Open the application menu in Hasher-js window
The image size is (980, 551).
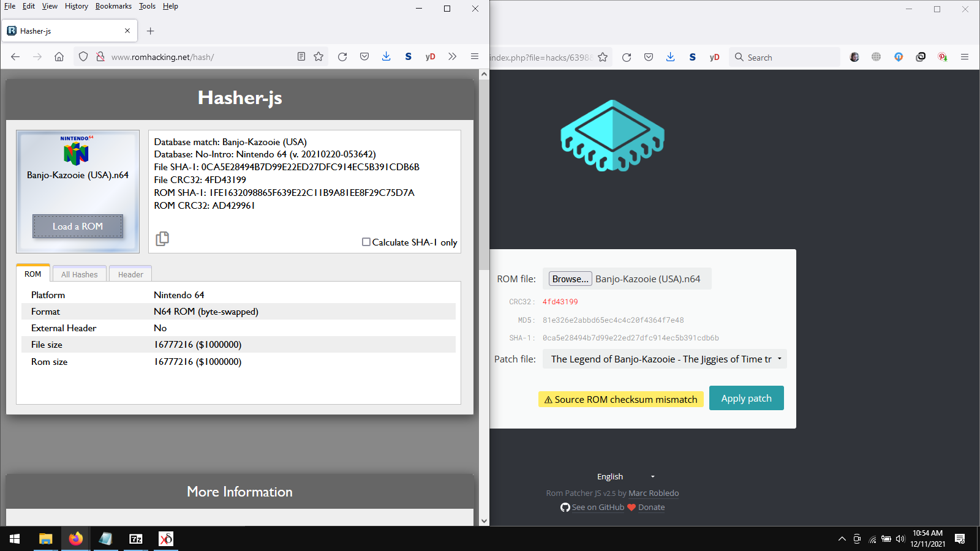click(475, 57)
